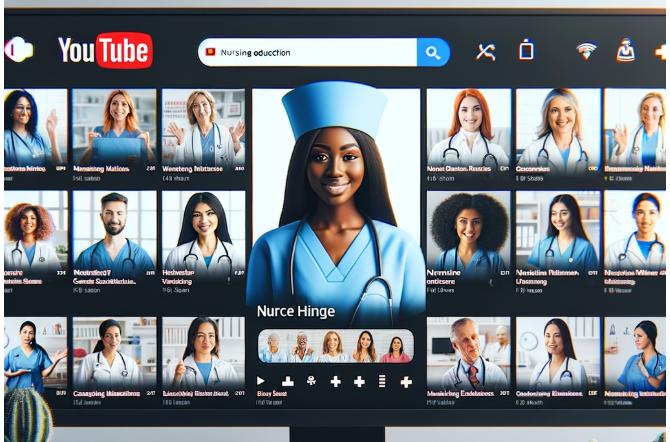The width and height of the screenshot is (670, 442).
Task: Click the first plus icon in player controls
Action: coord(334,382)
